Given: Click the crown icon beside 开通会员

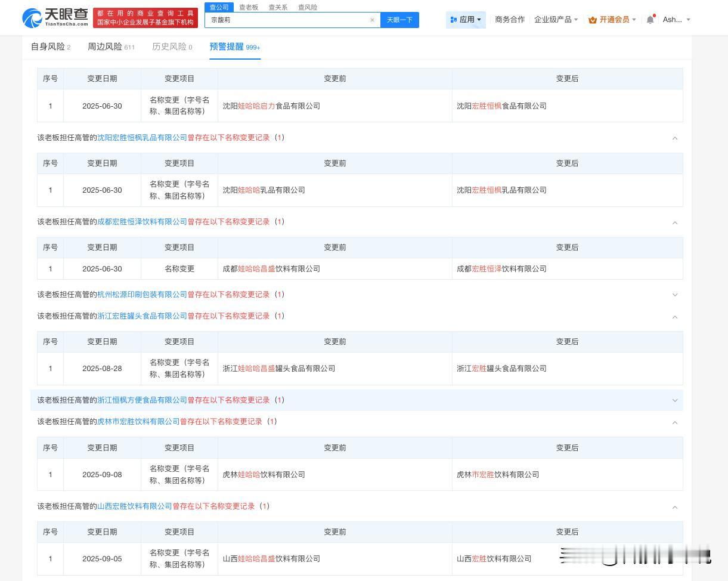Looking at the screenshot, I should [x=593, y=20].
